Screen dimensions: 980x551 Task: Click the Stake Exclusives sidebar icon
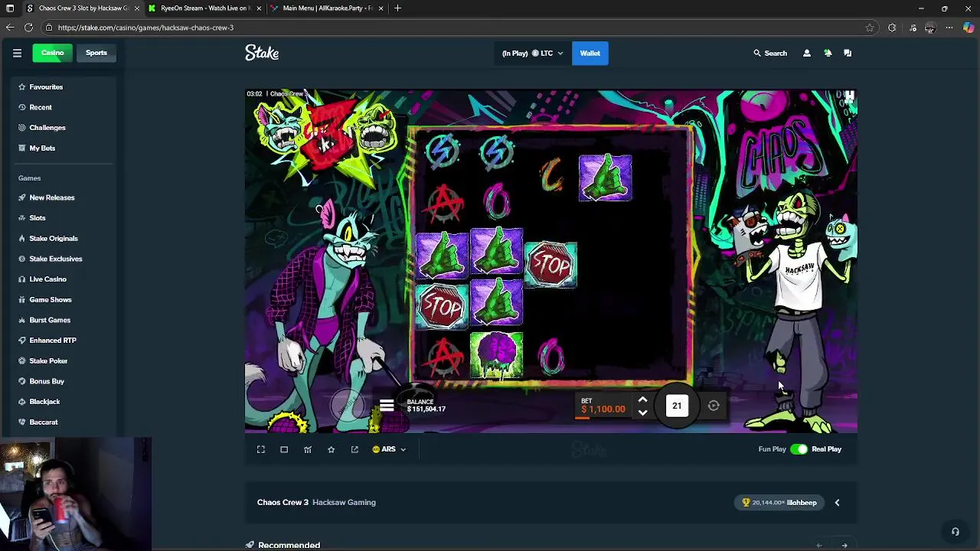(22, 259)
